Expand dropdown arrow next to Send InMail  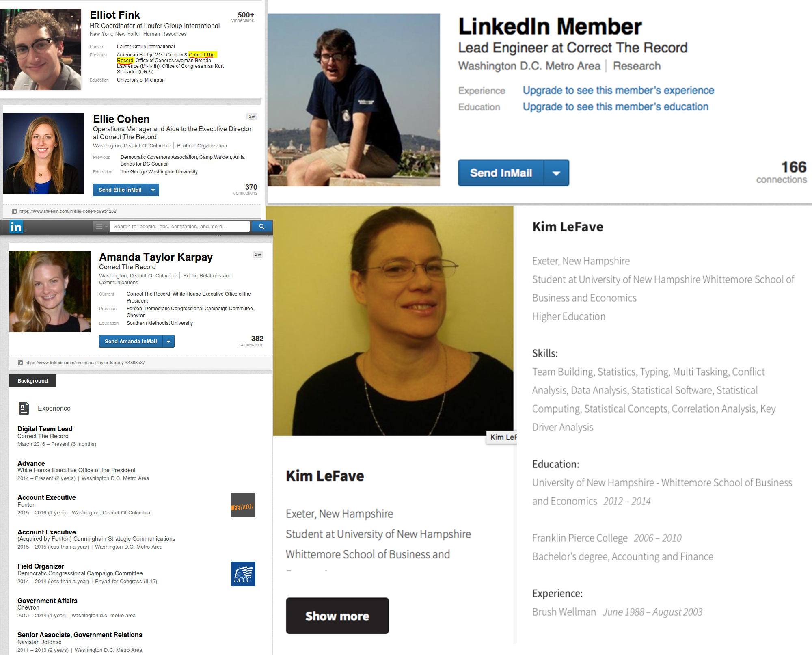tap(556, 173)
